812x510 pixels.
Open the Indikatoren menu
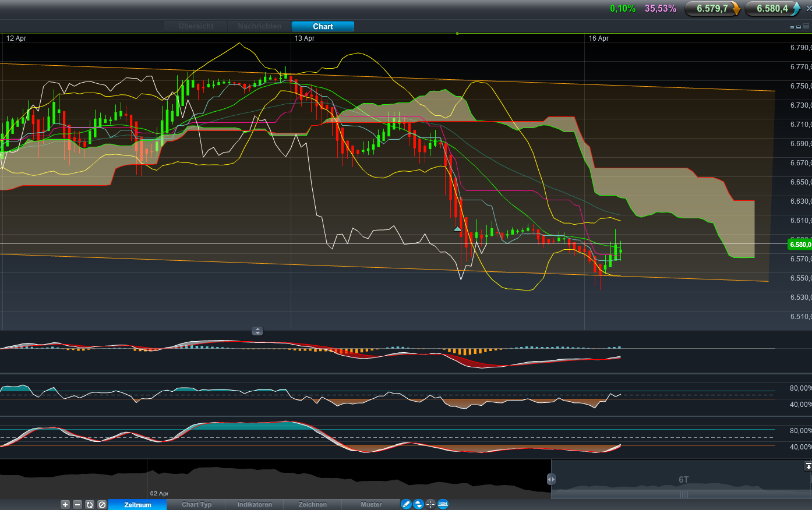click(255, 505)
